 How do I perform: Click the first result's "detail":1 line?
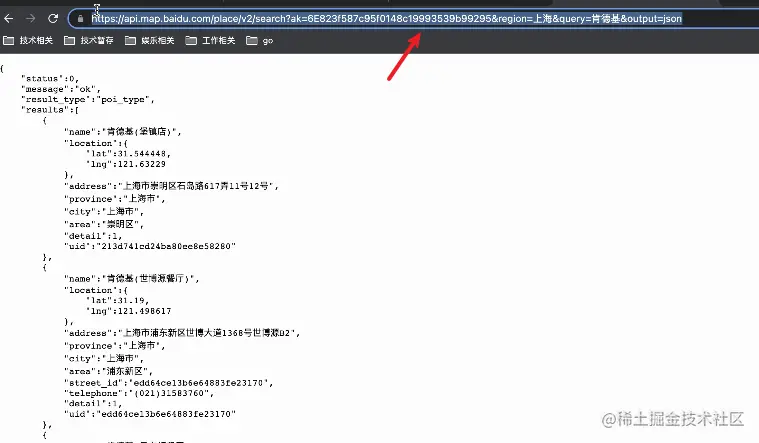coord(93,236)
